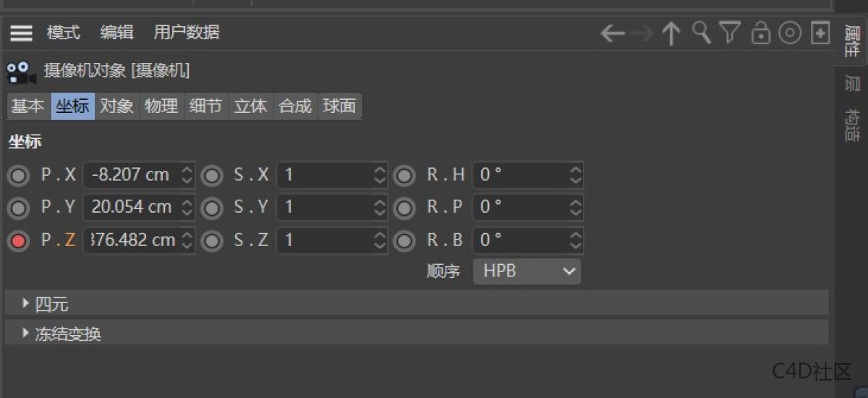Viewport: 868px width, 398px height.
Task: Open the 顺序 HPB dropdown
Action: pyautogui.click(x=527, y=272)
